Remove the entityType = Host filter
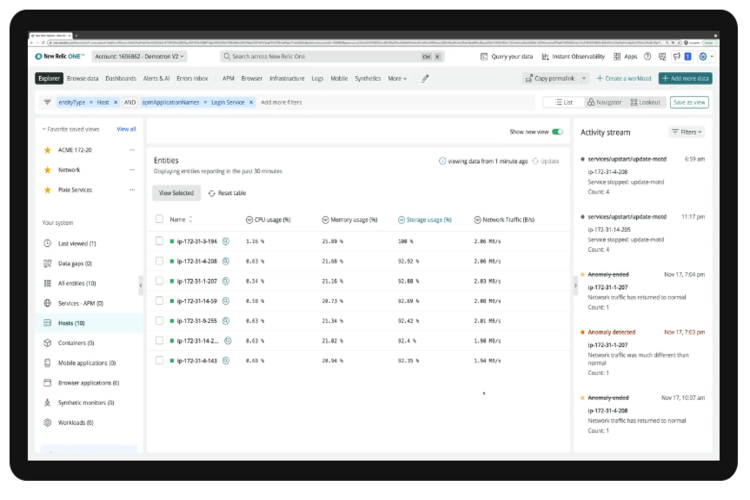The width and height of the screenshot is (750, 500). tap(116, 102)
